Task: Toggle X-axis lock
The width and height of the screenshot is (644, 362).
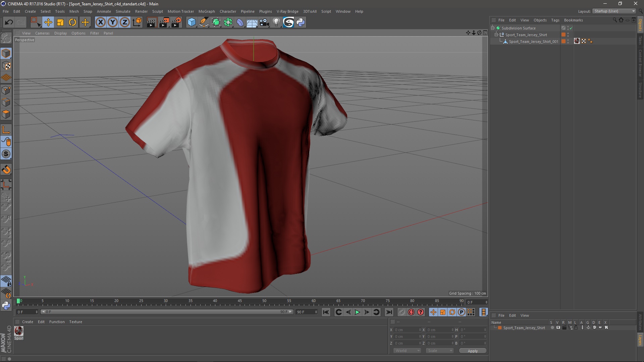Action: click(100, 22)
